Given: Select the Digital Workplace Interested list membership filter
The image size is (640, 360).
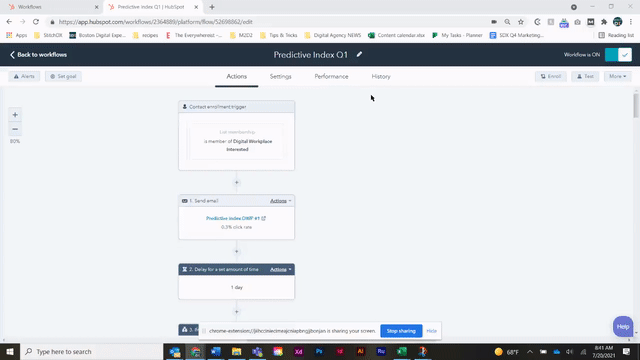Looking at the screenshot, I should point(237,141).
